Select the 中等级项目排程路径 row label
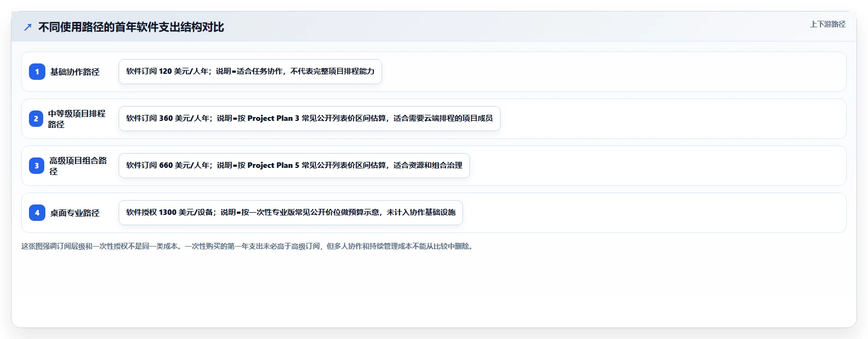Screen dimensions: 868x339 [77, 119]
